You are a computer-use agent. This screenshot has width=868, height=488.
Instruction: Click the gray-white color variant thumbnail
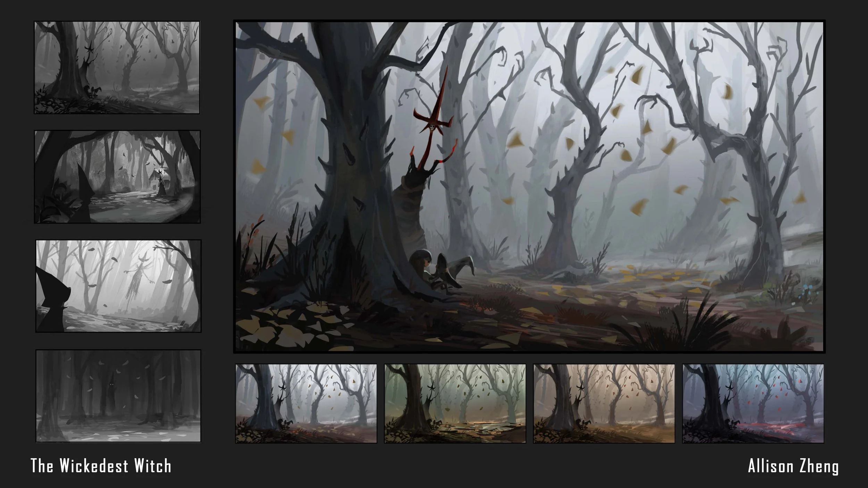tap(306, 403)
